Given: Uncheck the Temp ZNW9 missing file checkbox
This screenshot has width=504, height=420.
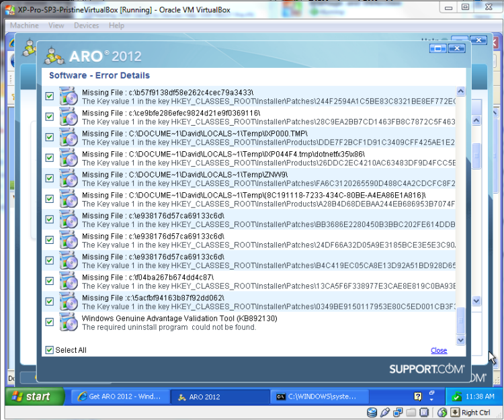Looking at the screenshot, I should [50, 178].
